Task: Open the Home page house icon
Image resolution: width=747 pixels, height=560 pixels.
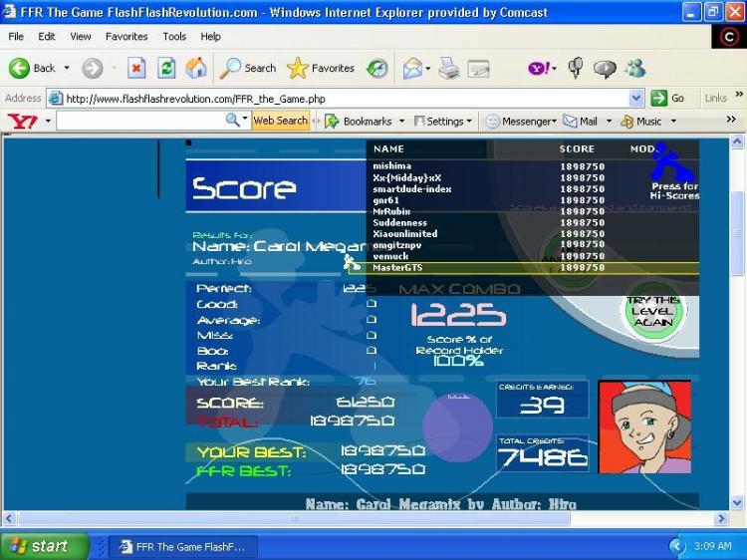Action: [196, 68]
